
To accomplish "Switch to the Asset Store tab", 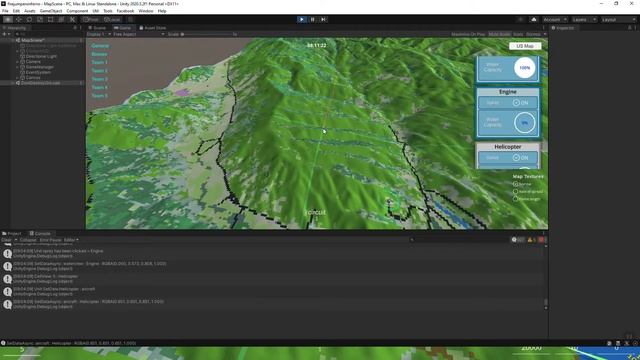I will (x=153, y=28).
